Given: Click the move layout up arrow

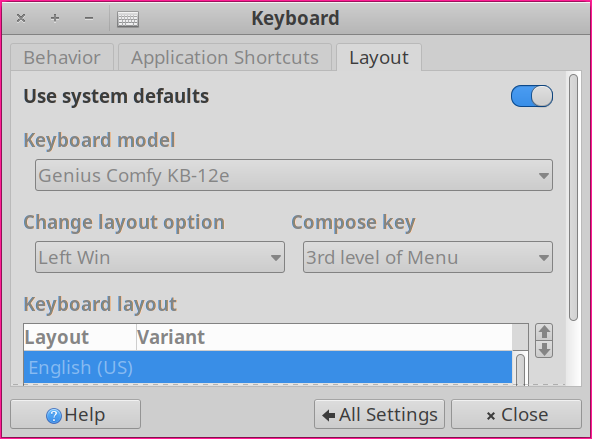Looking at the screenshot, I should [x=544, y=332].
